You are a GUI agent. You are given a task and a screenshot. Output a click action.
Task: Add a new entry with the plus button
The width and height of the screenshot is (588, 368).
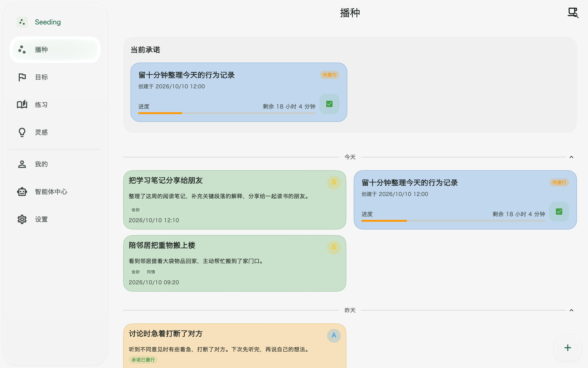tap(568, 348)
